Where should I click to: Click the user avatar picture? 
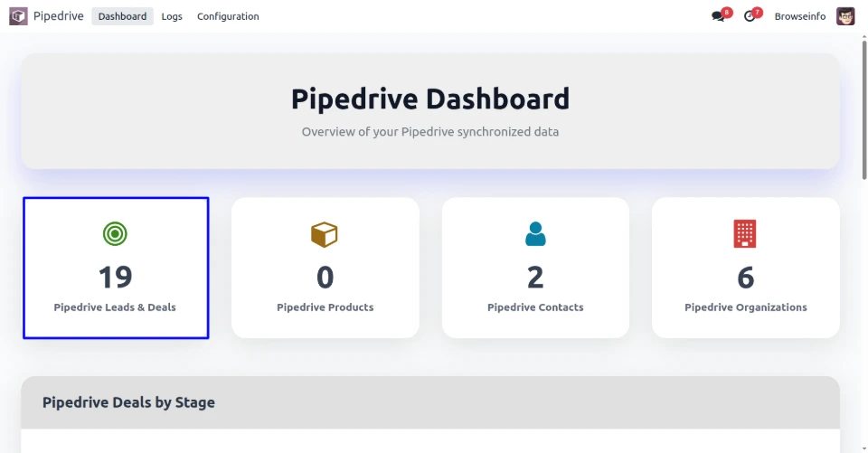[845, 16]
